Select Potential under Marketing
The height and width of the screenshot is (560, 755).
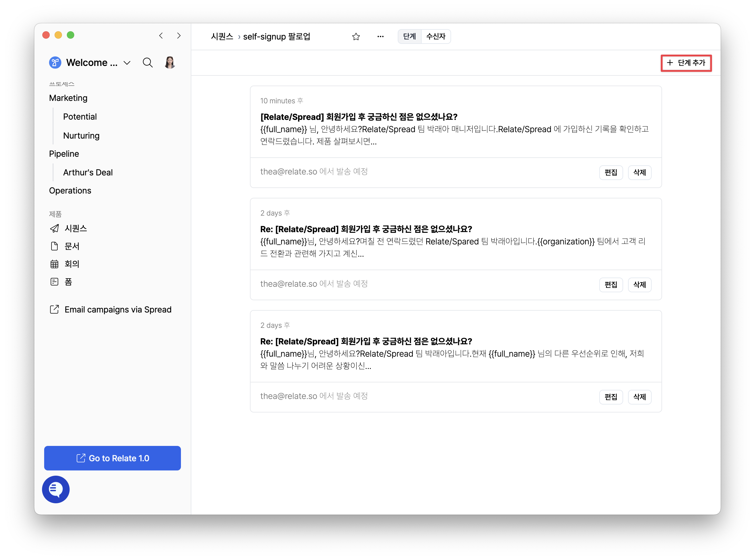(x=80, y=117)
